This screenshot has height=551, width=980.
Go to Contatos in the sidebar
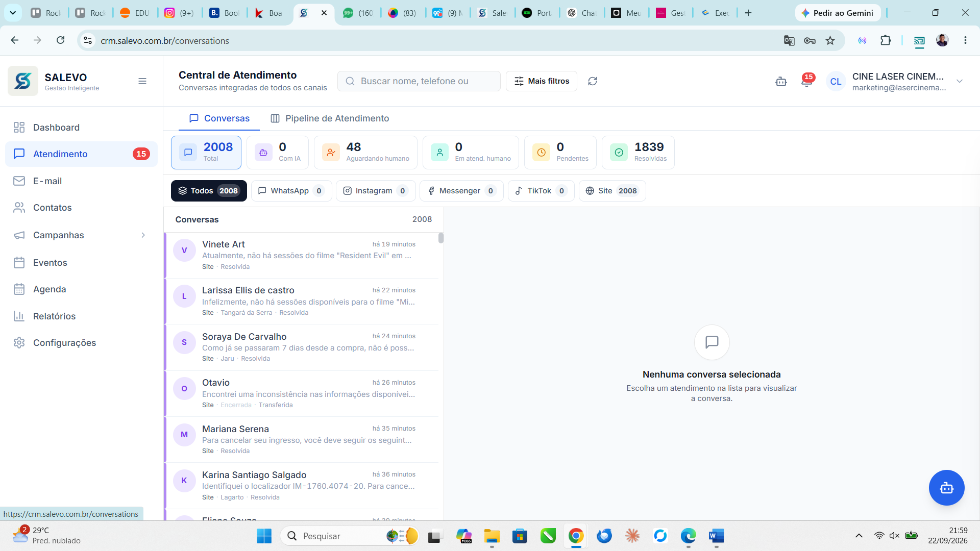82,208
